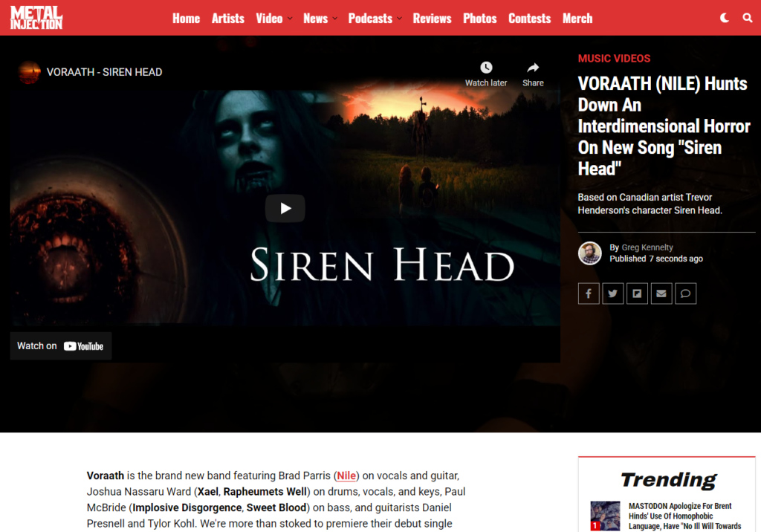761x532 pixels.
Task: Open the comments speech bubble icon
Action: [685, 293]
